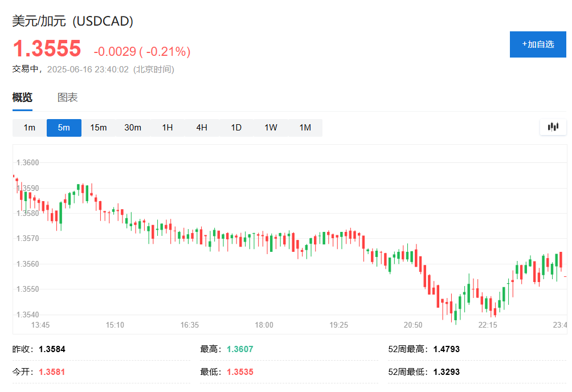Select the 1m interval
The height and width of the screenshot is (392, 572).
30,128
